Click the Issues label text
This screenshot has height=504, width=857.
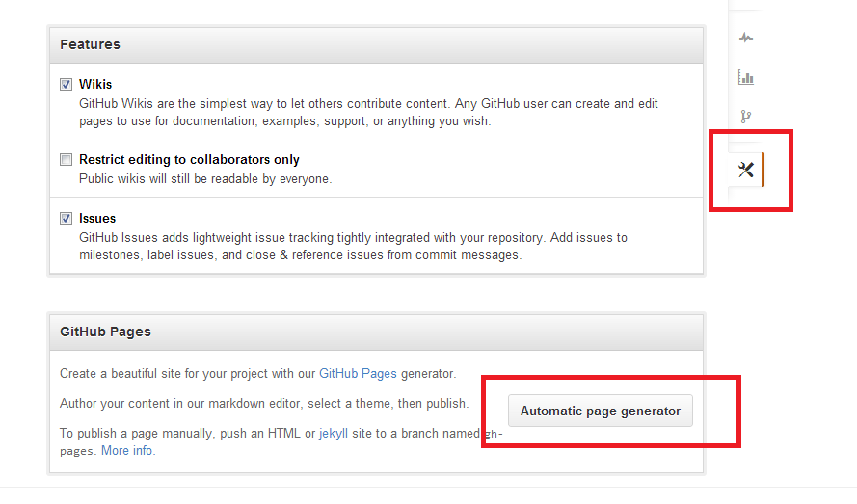pos(97,219)
